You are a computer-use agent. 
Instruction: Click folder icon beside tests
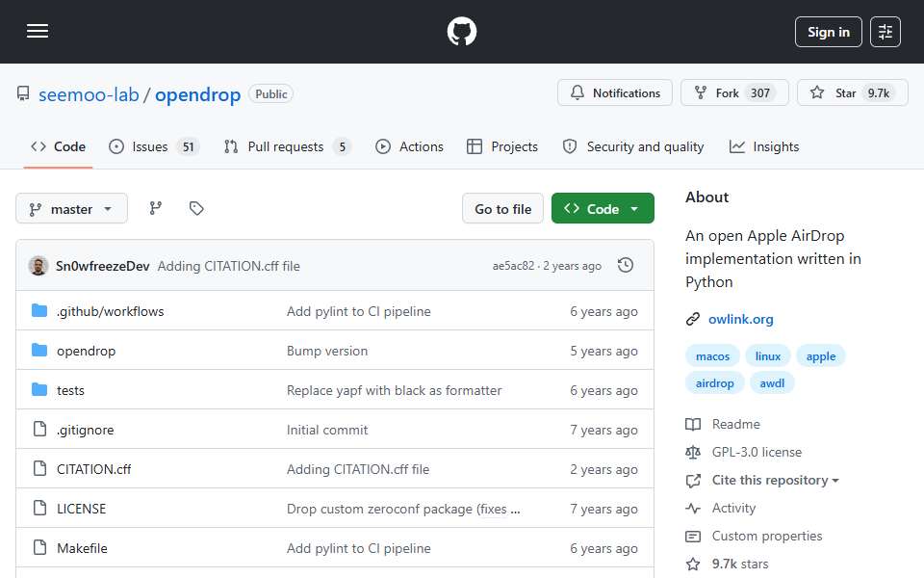coord(39,390)
